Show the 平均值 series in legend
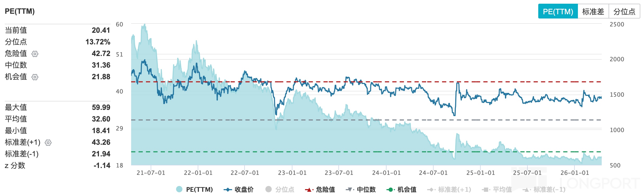644x196 pixels. click(x=497, y=190)
